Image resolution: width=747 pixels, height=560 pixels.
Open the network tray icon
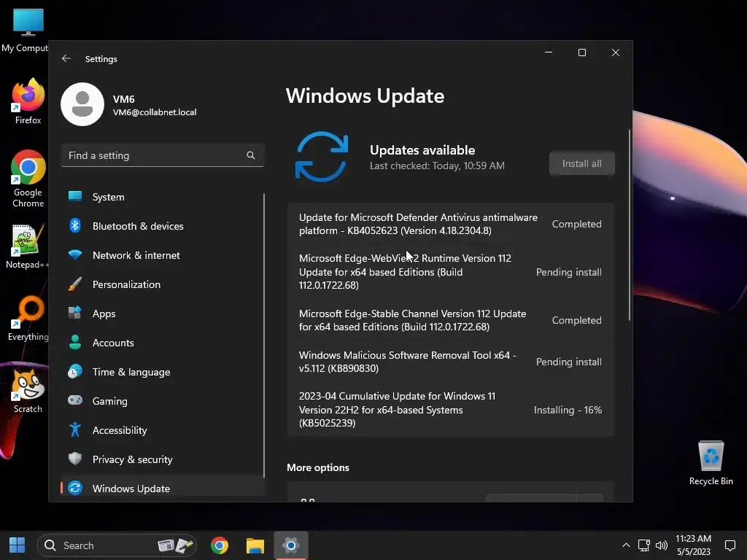(x=643, y=545)
